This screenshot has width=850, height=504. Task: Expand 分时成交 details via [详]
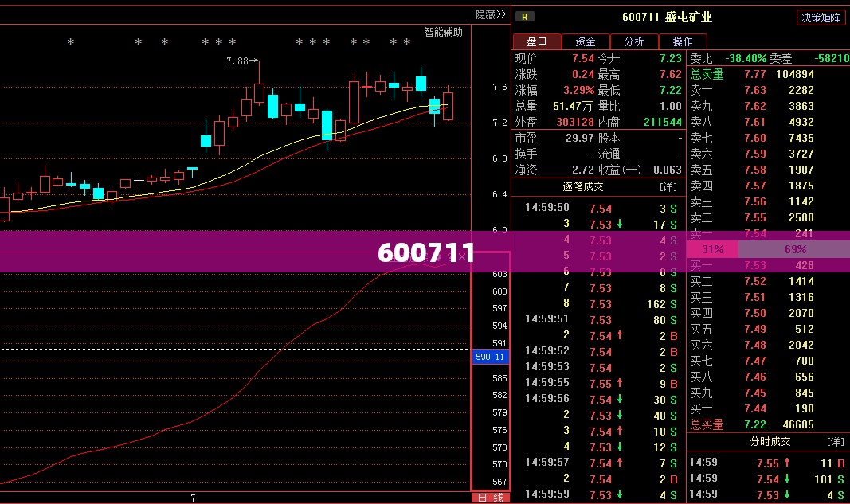point(836,442)
